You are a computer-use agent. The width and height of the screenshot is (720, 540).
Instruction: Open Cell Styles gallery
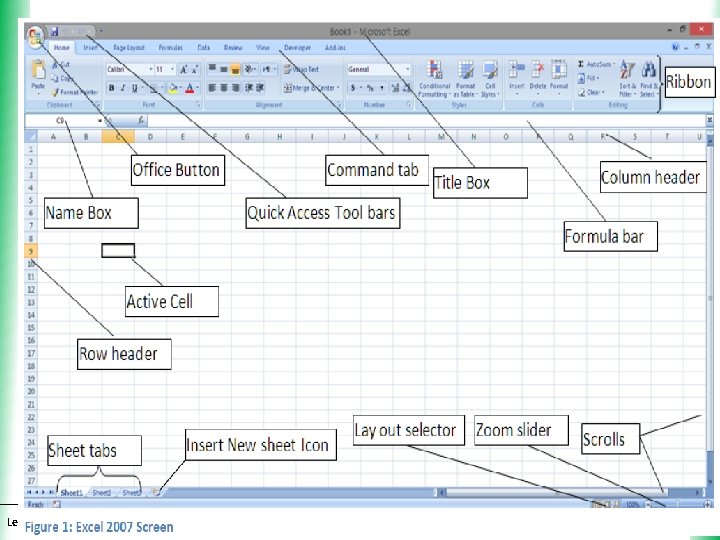point(489,79)
